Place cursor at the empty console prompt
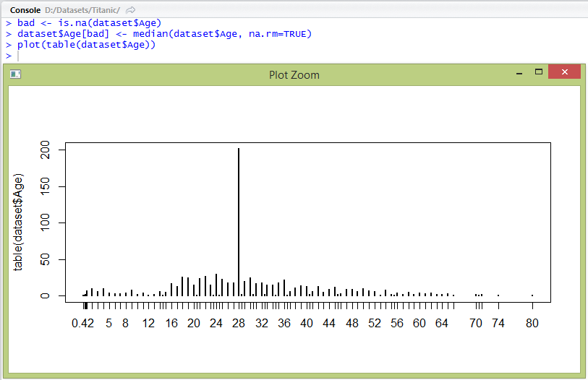Viewport: 588px width, 380px height. (x=18, y=56)
